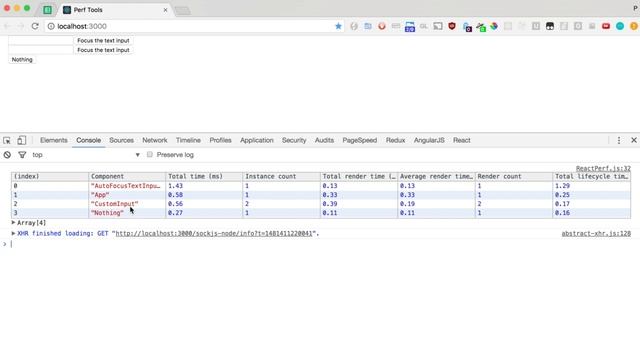Viewport: 640px width, 360px height.
Task: Click the Nothing button
Action: point(22,60)
